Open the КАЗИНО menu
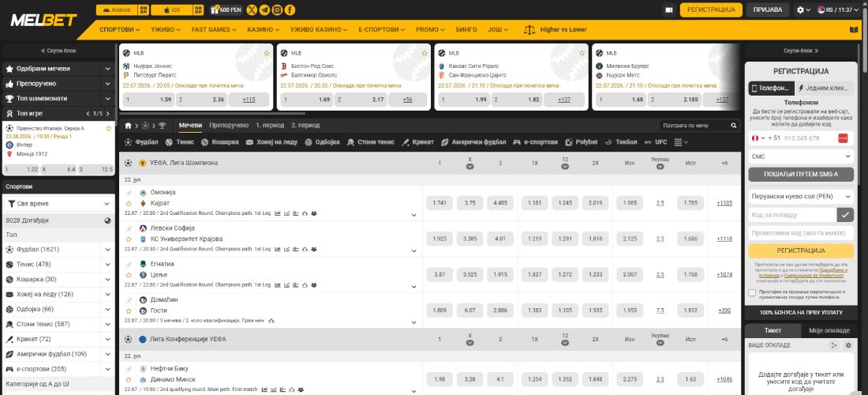Screen dimensions: 868x395 click(x=263, y=30)
